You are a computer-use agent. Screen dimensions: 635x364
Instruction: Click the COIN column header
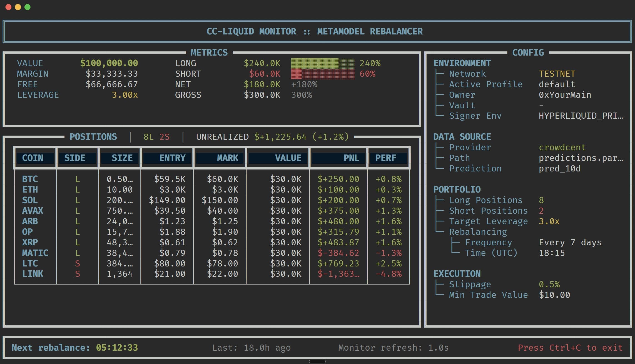pos(33,158)
